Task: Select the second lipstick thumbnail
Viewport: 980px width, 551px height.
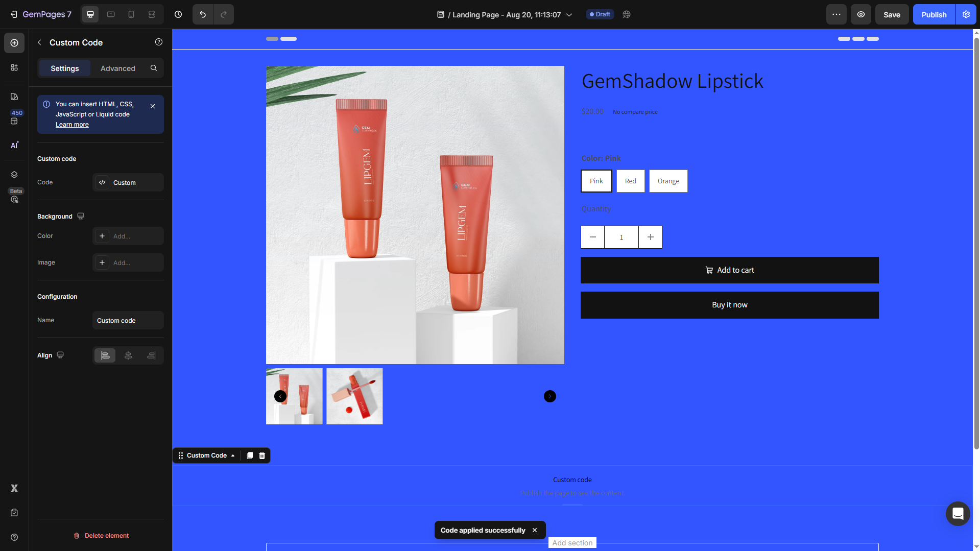Action: [x=354, y=396]
